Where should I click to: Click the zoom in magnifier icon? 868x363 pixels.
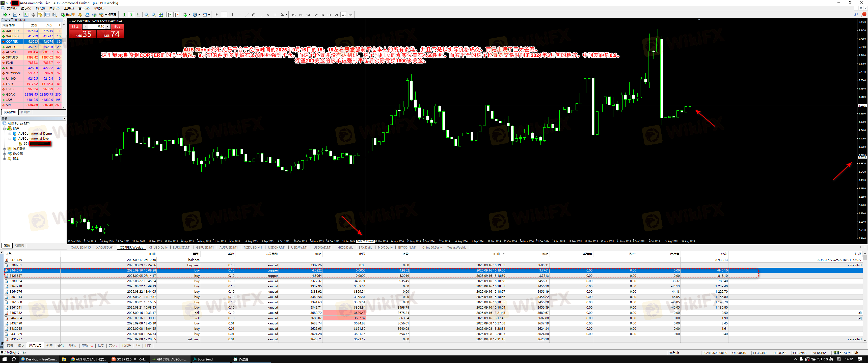click(x=147, y=14)
